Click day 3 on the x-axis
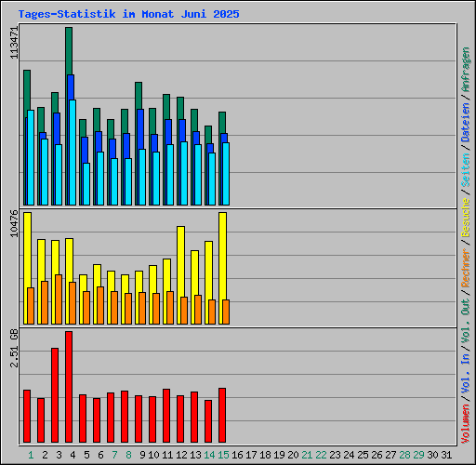This screenshot has height=465, width=476. pos(59,455)
